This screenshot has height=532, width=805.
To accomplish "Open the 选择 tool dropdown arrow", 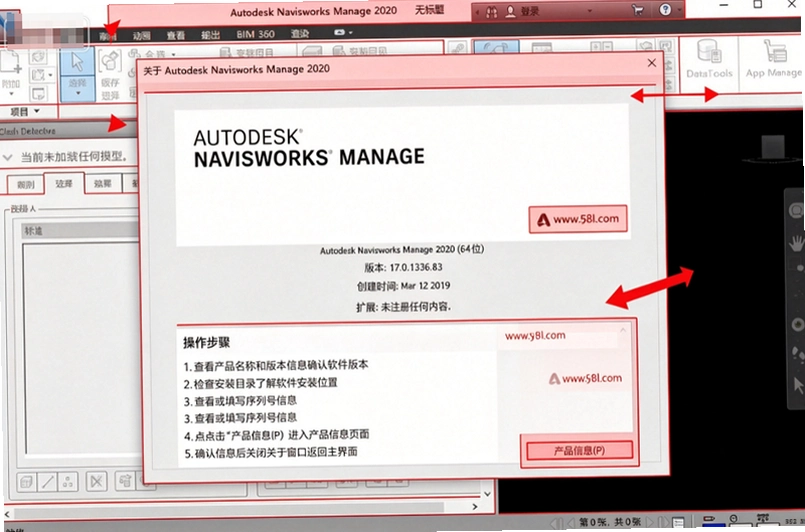I will point(78,93).
